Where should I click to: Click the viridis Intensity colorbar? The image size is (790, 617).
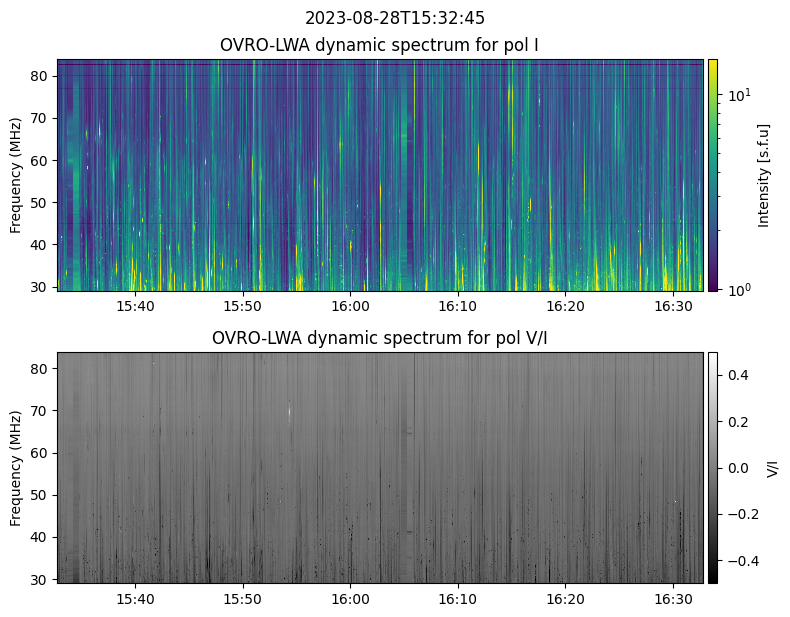pos(713,175)
